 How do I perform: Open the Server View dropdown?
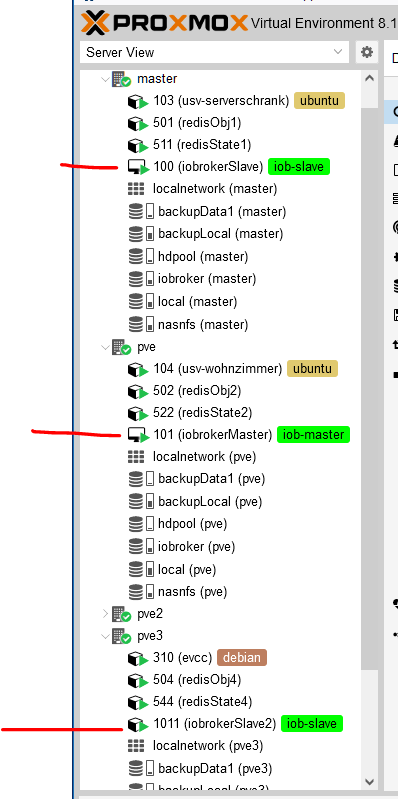(x=214, y=52)
